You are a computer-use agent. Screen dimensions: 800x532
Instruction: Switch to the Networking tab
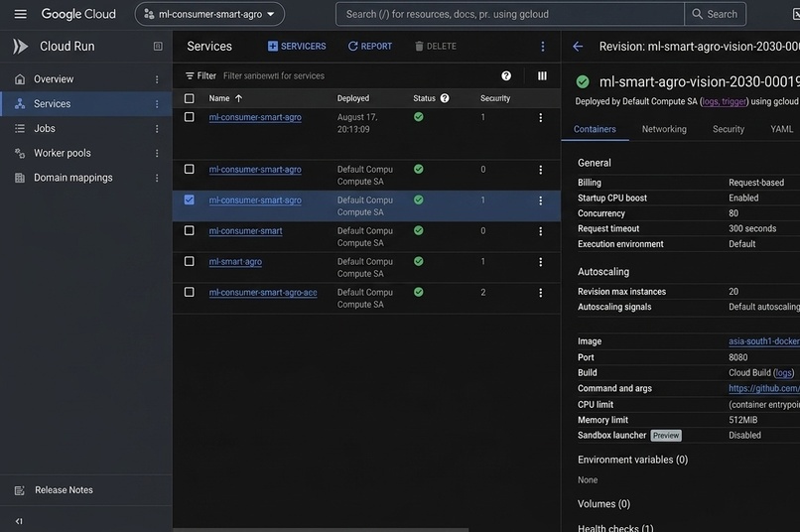pos(664,129)
